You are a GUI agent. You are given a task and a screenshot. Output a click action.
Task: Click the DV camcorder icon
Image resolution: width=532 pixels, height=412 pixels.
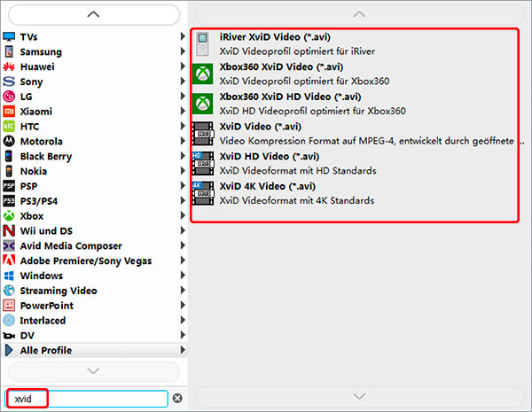click(9, 336)
